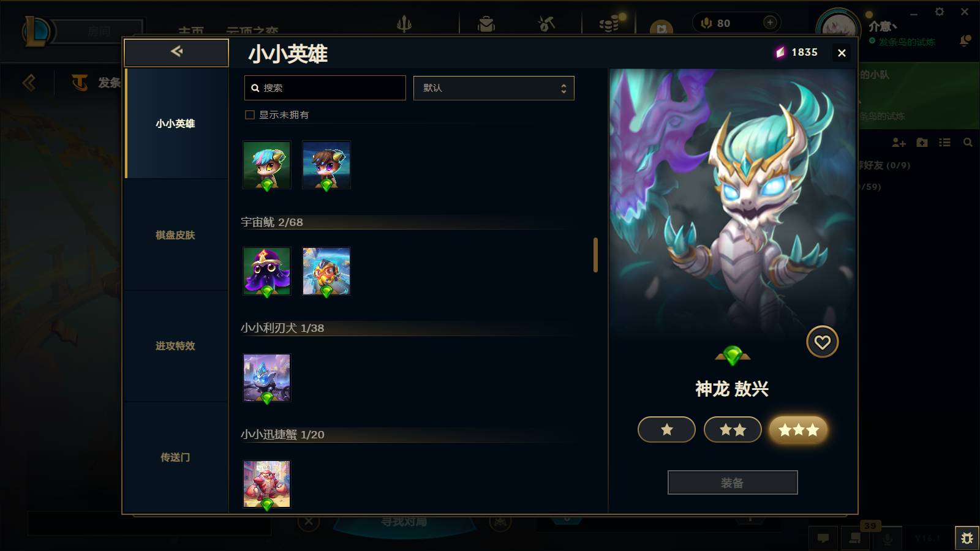The image size is (980, 551).
Task: Click the little legends list scrollbar handle
Action: point(595,255)
